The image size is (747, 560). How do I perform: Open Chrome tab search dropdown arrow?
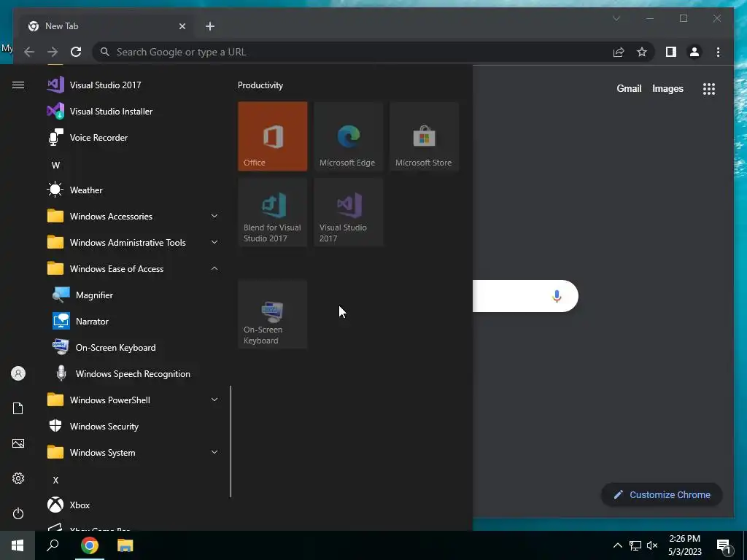point(616,18)
